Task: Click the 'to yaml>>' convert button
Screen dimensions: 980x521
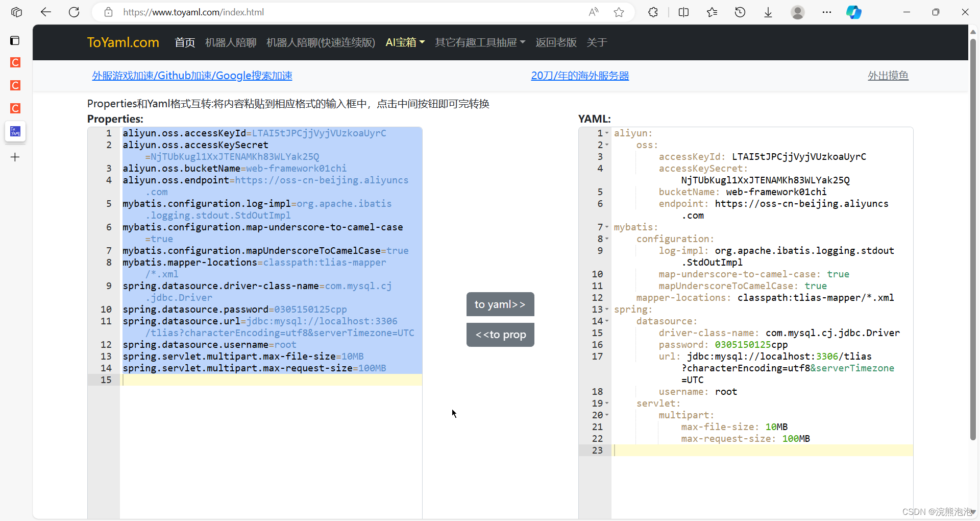Action: click(500, 304)
